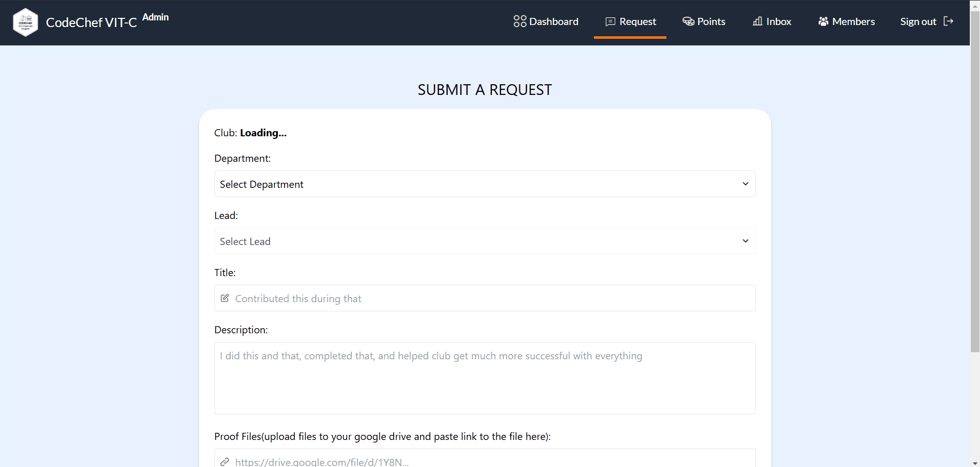Sign out of the admin account
This screenshot has height=467, width=980.
point(927,21)
